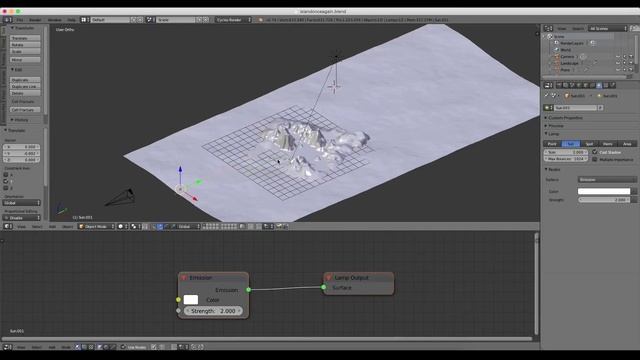Image resolution: width=640 pixels, height=360 pixels.
Task: Select the translate manipulator arrow icon
Action: tap(160, 226)
